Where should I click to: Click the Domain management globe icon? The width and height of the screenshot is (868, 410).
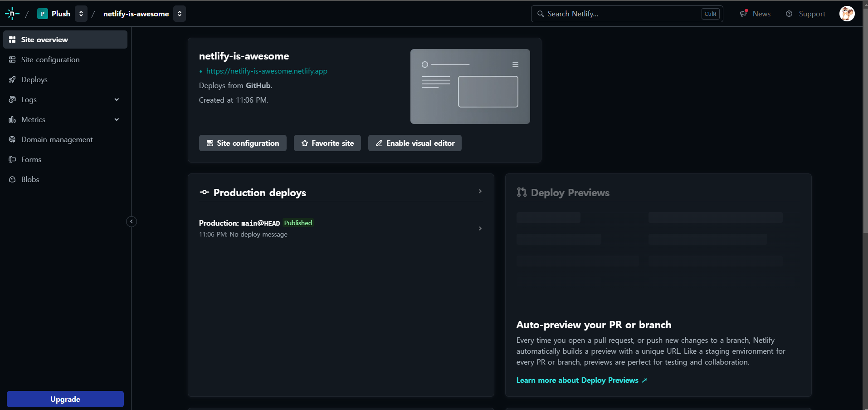point(12,139)
